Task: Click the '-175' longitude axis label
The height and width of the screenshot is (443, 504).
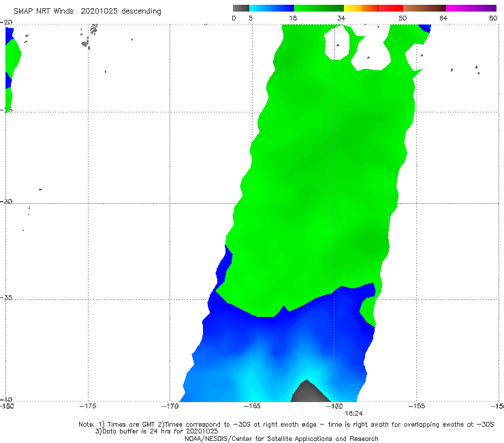Action: (x=88, y=406)
